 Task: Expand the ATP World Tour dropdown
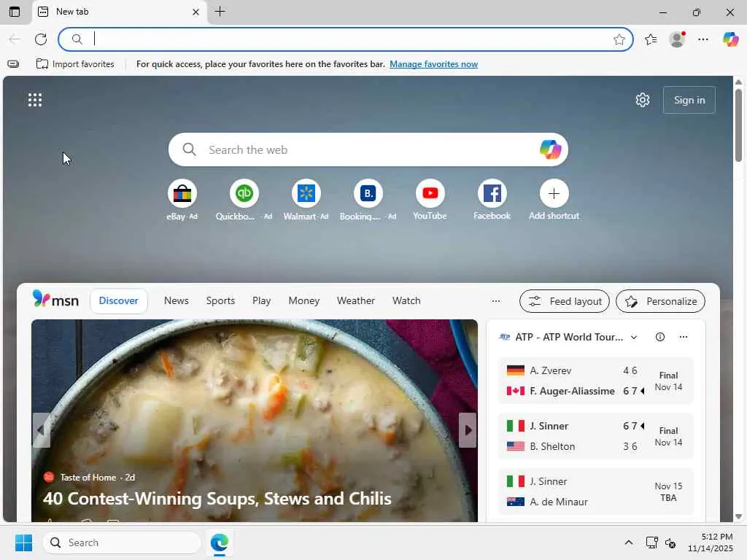tap(634, 337)
